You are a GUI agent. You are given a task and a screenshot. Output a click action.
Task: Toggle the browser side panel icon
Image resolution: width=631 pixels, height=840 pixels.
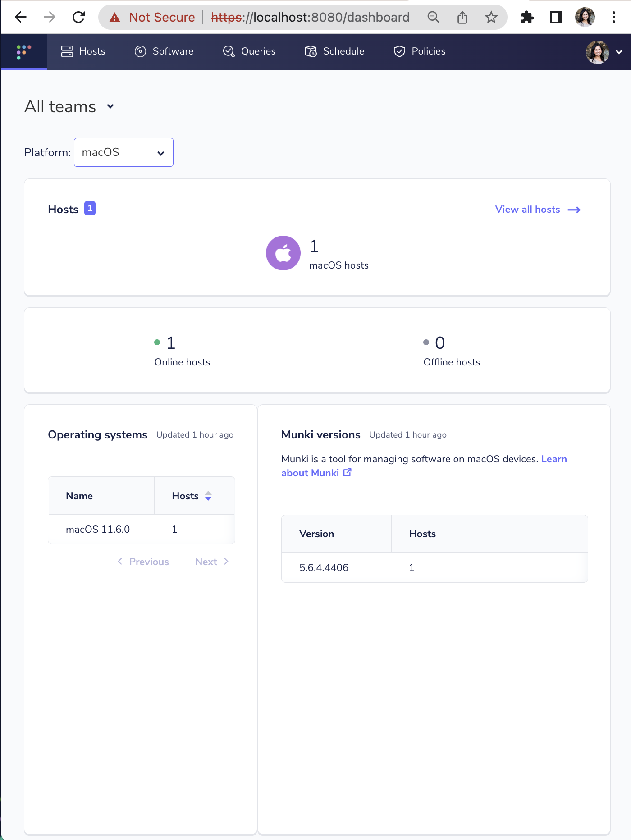pos(556,18)
